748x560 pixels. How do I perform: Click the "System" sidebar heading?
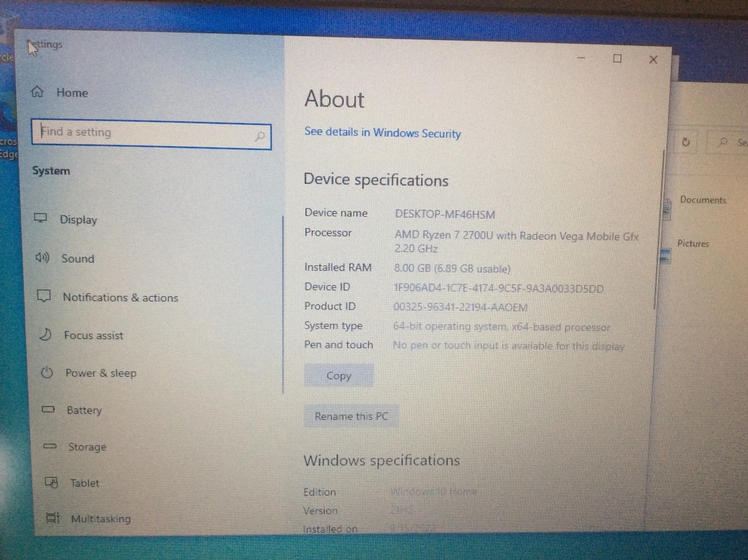tap(51, 171)
